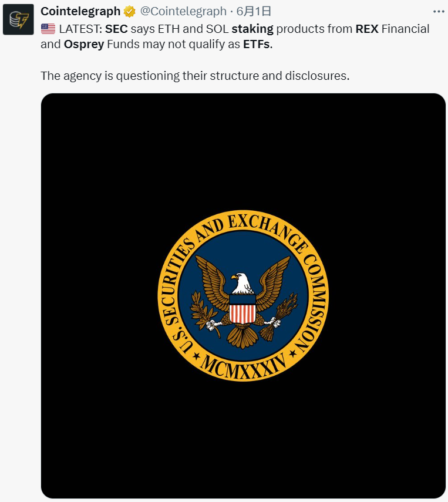This screenshot has width=448, height=502.
Task: Open the Cointelegraph display name link
Action: pyautogui.click(x=80, y=11)
